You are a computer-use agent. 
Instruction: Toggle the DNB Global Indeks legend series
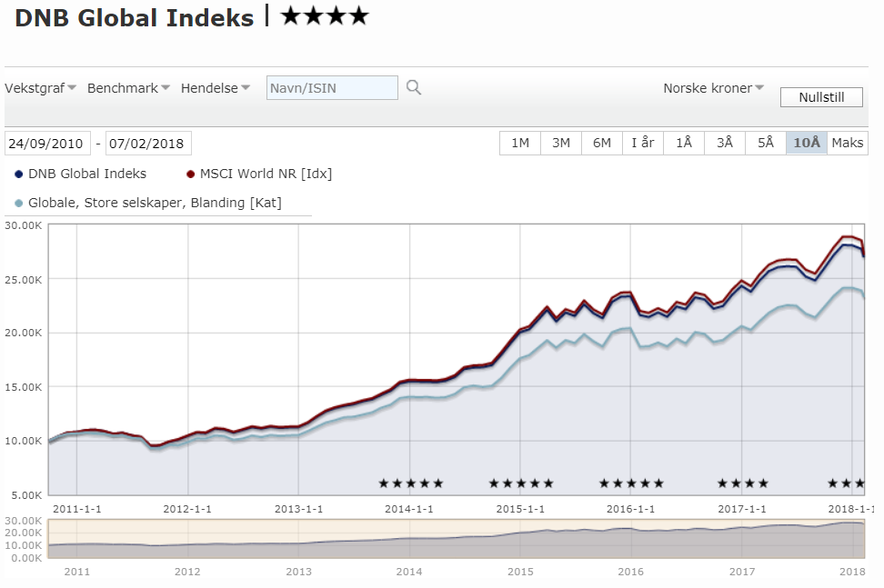[x=80, y=174]
